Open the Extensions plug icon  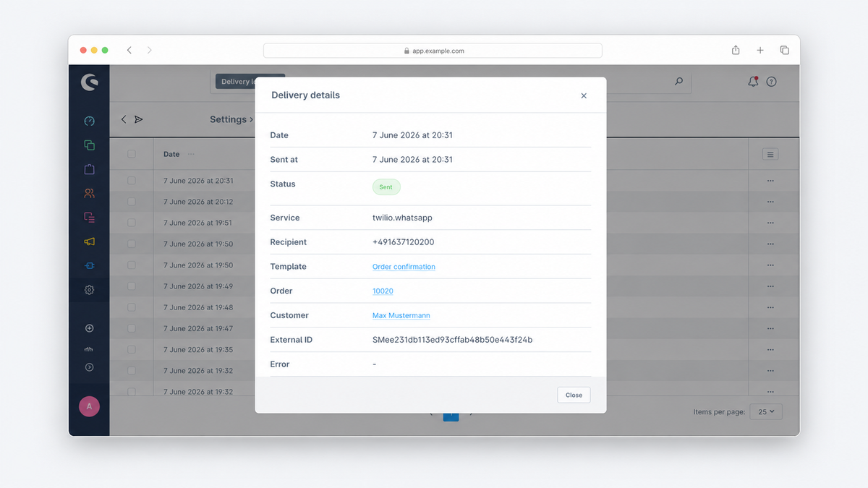click(89, 265)
